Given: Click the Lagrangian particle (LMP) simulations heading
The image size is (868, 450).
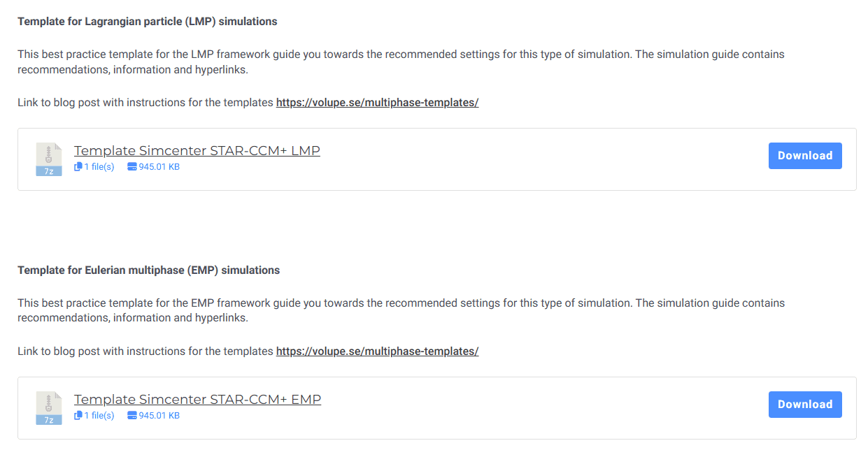Looking at the screenshot, I should click(148, 22).
